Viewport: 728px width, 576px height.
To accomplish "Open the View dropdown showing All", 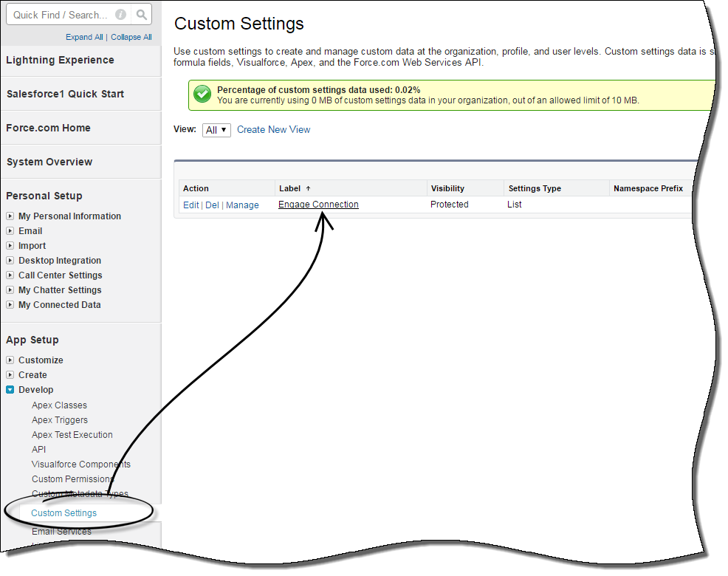I will (216, 130).
